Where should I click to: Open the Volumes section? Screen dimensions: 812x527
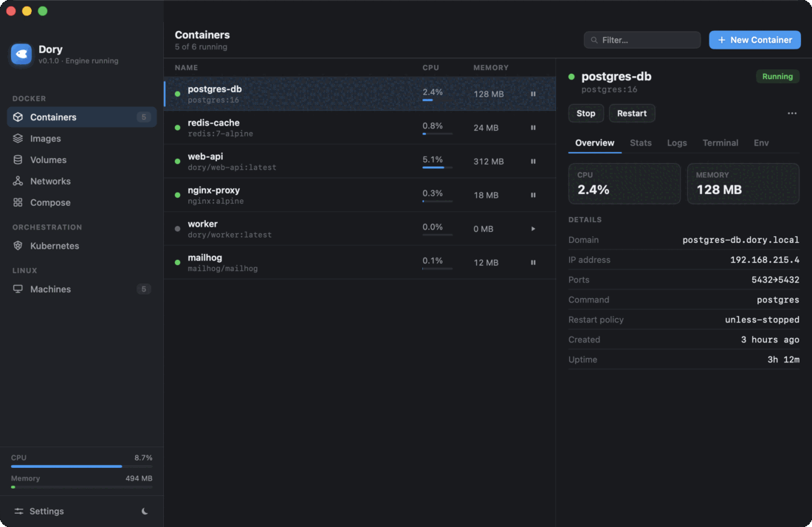pyautogui.click(x=82, y=159)
